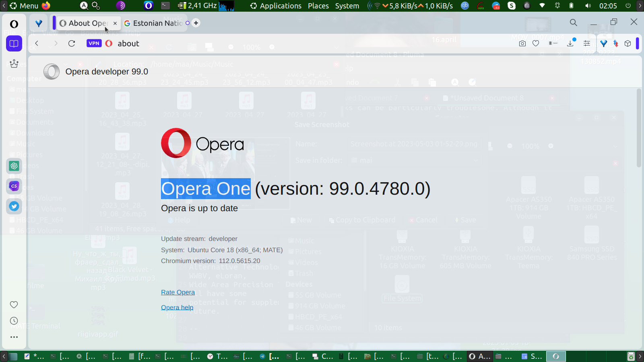Launch Firefox from the top panel
Image resolution: width=644 pixels, height=362 pixels.
coord(46,6)
